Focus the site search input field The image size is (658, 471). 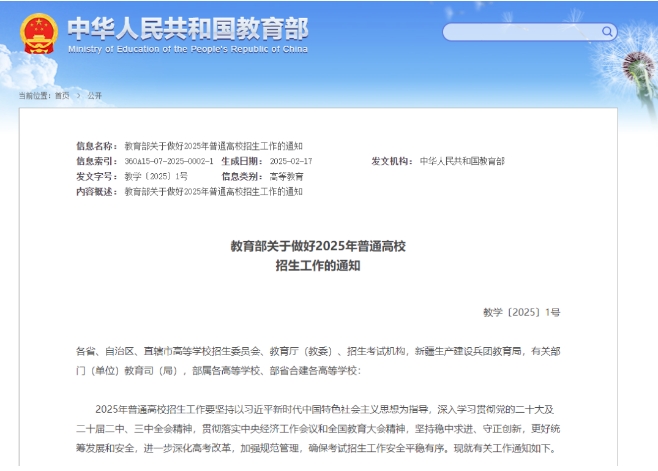pyautogui.click(x=530, y=32)
